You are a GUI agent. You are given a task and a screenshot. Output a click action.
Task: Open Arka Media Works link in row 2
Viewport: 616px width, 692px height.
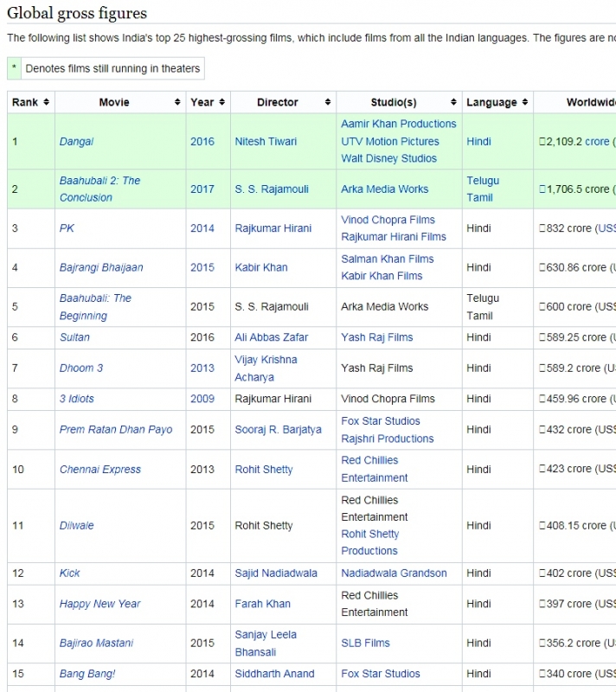tap(384, 189)
